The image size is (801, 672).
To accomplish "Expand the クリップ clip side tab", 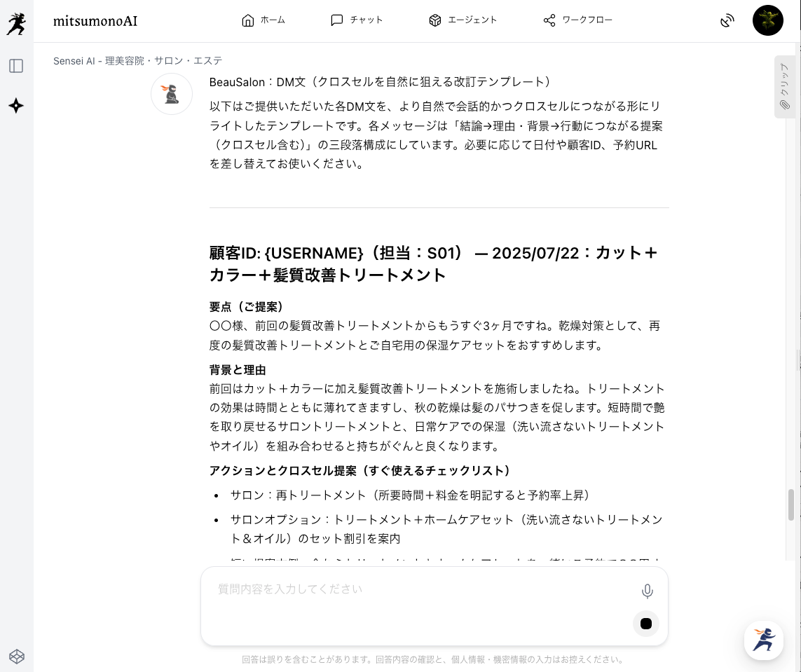I will point(784,86).
